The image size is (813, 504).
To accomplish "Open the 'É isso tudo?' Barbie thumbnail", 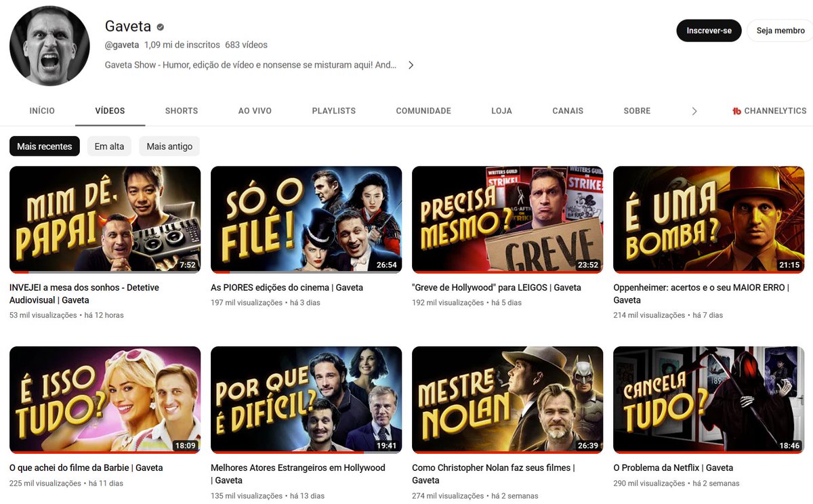I will click(105, 400).
